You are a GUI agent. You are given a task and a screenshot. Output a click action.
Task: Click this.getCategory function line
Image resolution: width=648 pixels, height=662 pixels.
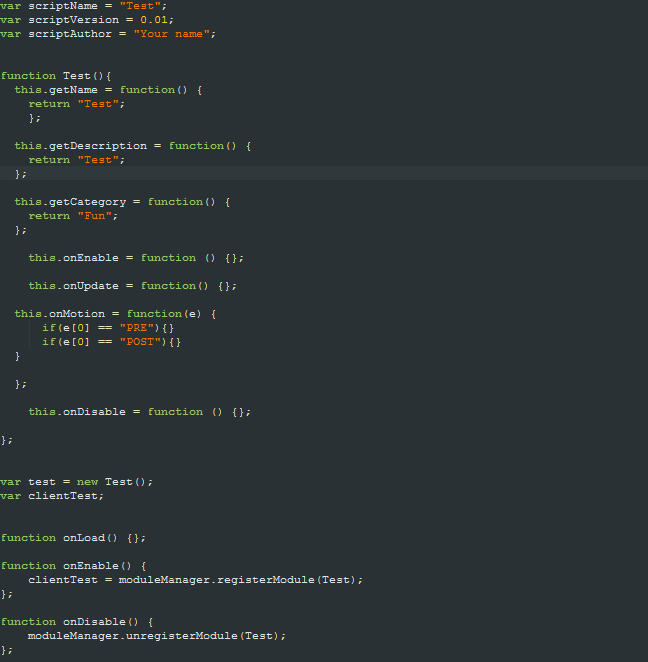[x=122, y=202]
